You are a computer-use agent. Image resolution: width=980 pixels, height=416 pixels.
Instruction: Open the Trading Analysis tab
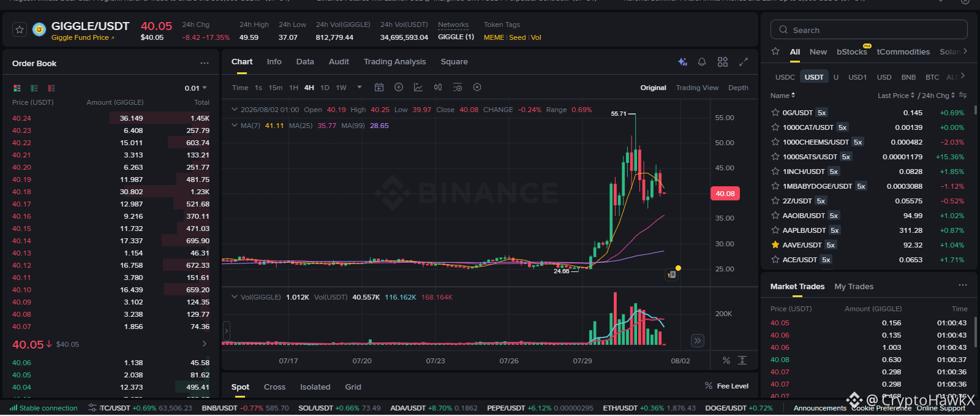pos(394,62)
